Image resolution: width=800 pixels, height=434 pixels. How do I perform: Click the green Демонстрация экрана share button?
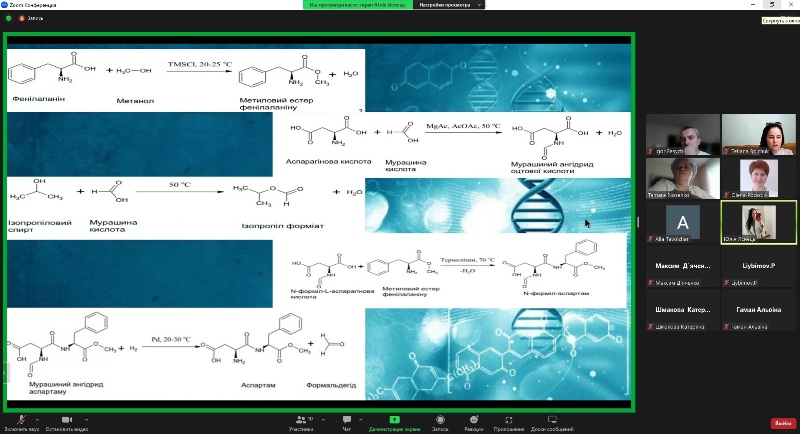pos(394,423)
